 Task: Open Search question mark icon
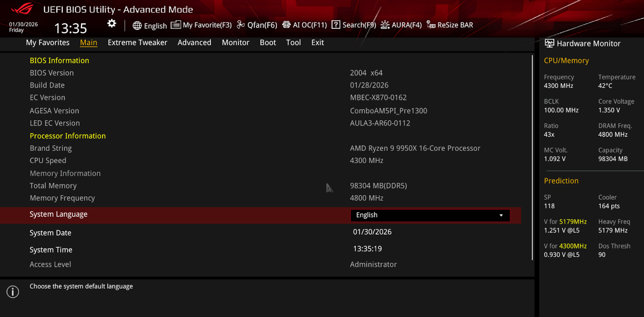coord(336,25)
